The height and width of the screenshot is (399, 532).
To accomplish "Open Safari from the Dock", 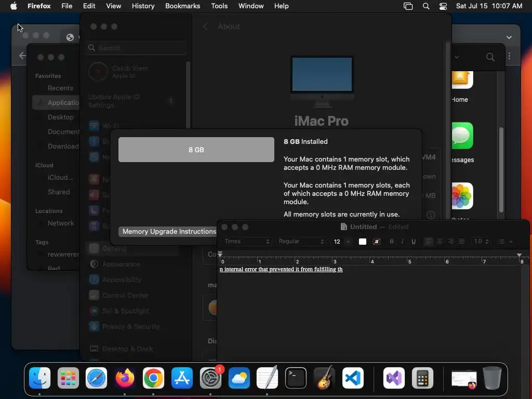I will pos(96,378).
